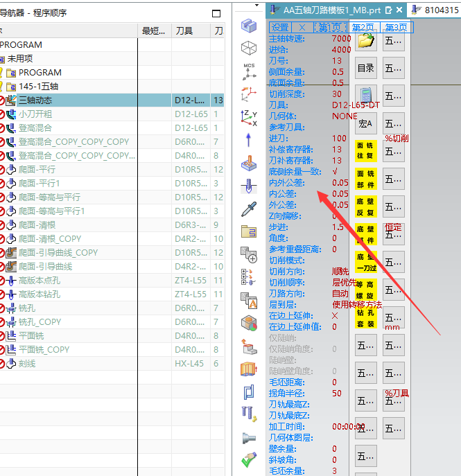461x476 pixels.
Task: Click the planar mill icon beside 平面铣_COPY
Action: click(11, 350)
